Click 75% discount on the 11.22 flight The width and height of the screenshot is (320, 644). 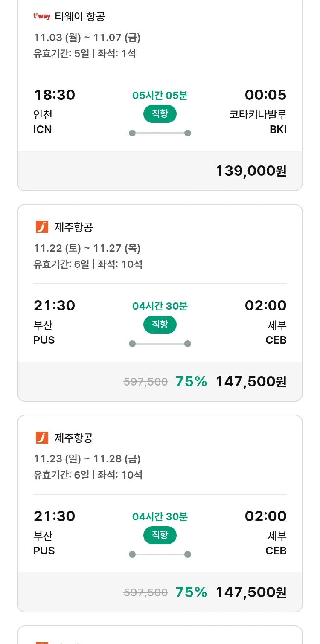point(191,382)
